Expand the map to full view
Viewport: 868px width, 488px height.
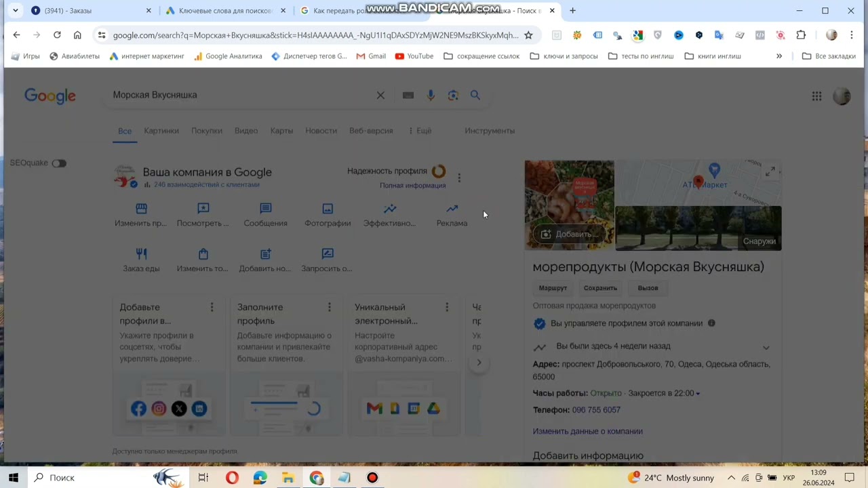point(770,172)
